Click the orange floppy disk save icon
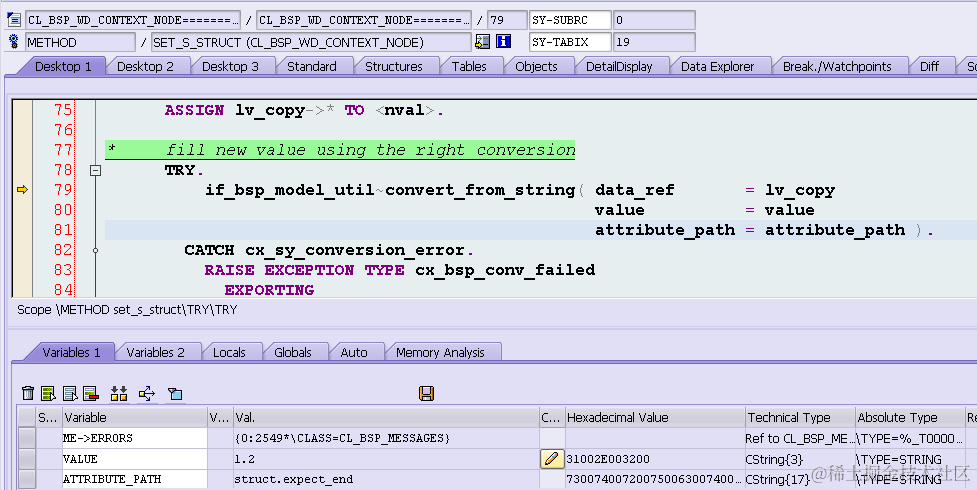Screen dimensions: 977x490 (426, 393)
